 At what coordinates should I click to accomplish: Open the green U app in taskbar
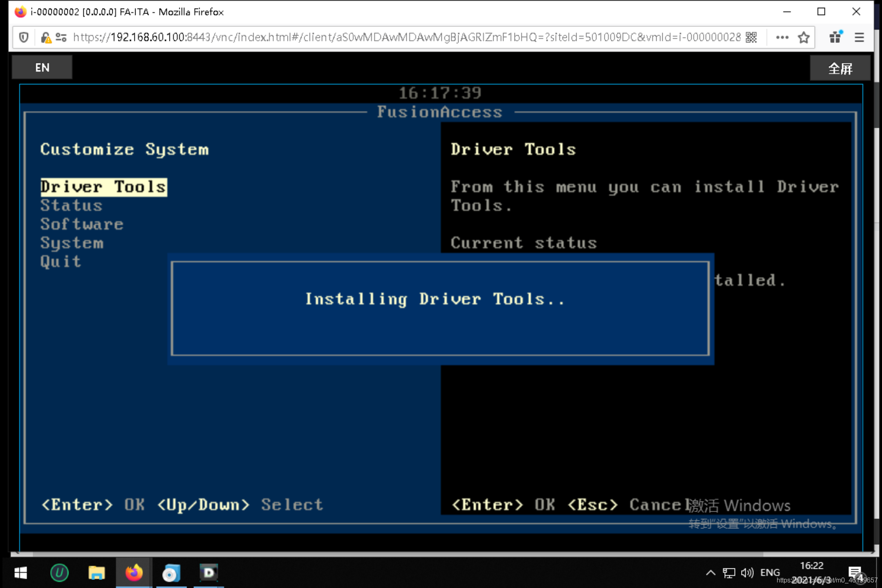coord(59,573)
